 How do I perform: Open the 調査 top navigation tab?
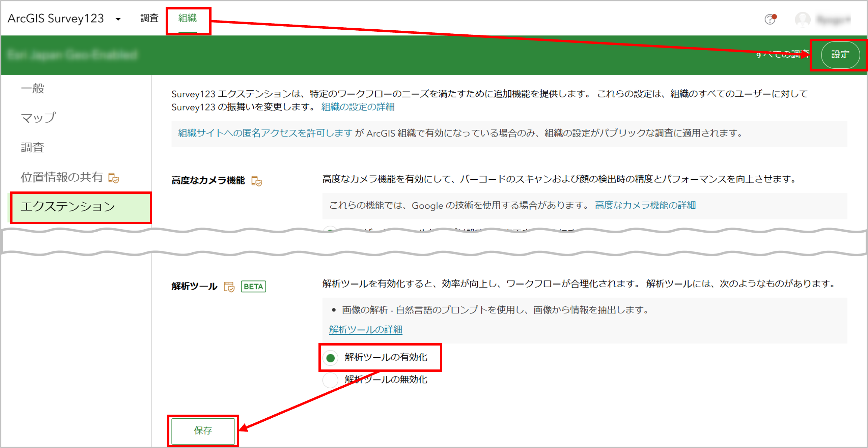coord(149,18)
